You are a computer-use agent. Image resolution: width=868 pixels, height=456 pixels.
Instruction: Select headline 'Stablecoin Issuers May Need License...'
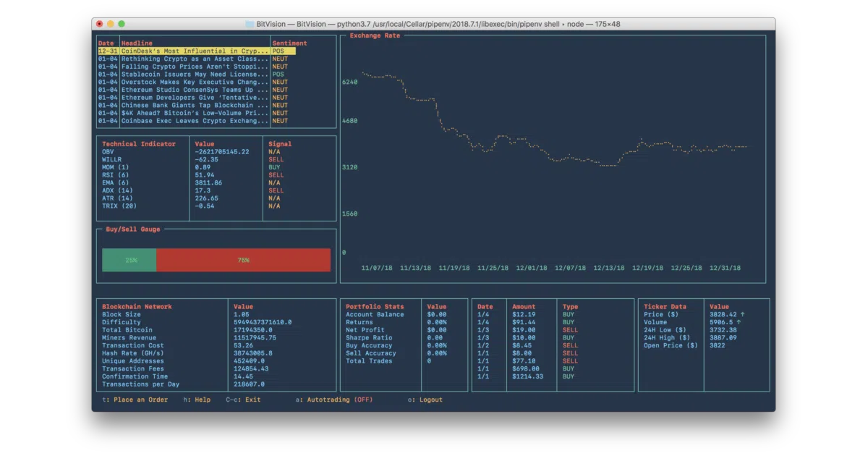[195, 75]
